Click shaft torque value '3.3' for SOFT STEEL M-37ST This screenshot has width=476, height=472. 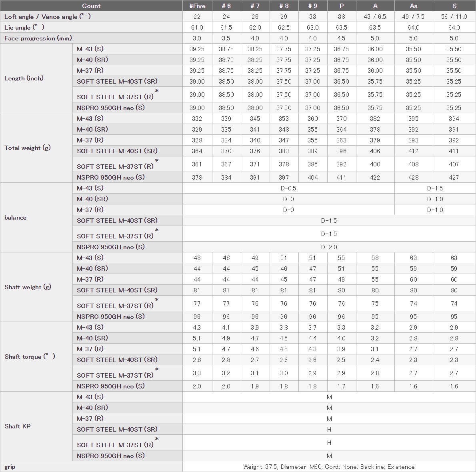pyautogui.click(x=197, y=373)
